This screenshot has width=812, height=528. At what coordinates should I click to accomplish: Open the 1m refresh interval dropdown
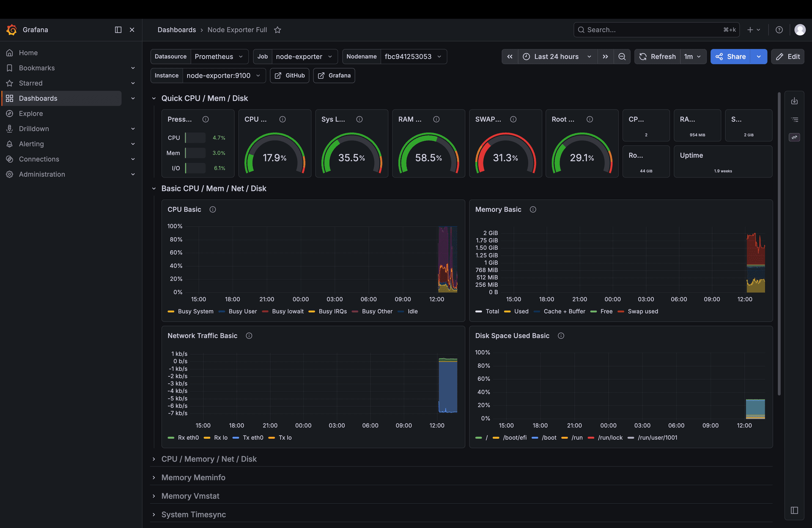693,57
